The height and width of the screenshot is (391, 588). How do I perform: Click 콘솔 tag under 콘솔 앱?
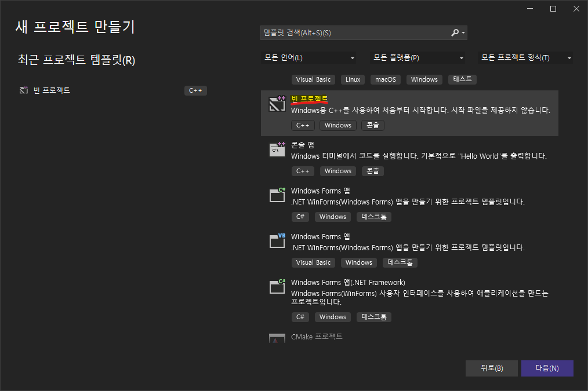(373, 171)
